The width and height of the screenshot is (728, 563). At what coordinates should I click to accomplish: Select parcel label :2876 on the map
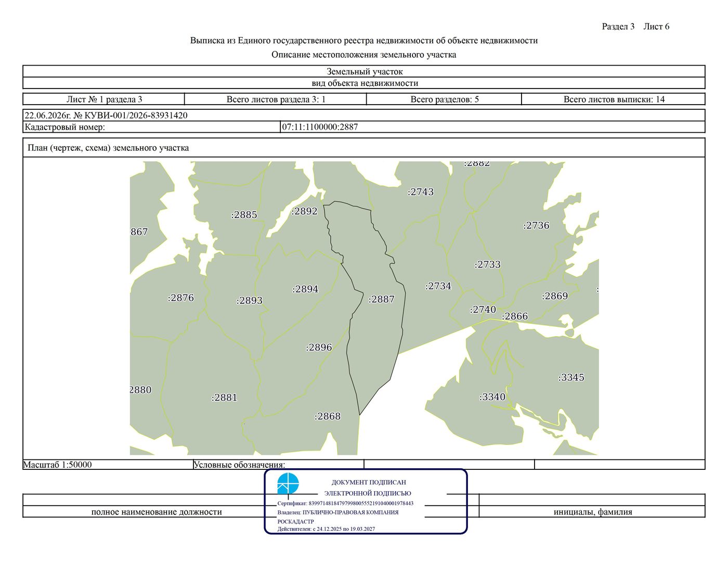click(181, 298)
